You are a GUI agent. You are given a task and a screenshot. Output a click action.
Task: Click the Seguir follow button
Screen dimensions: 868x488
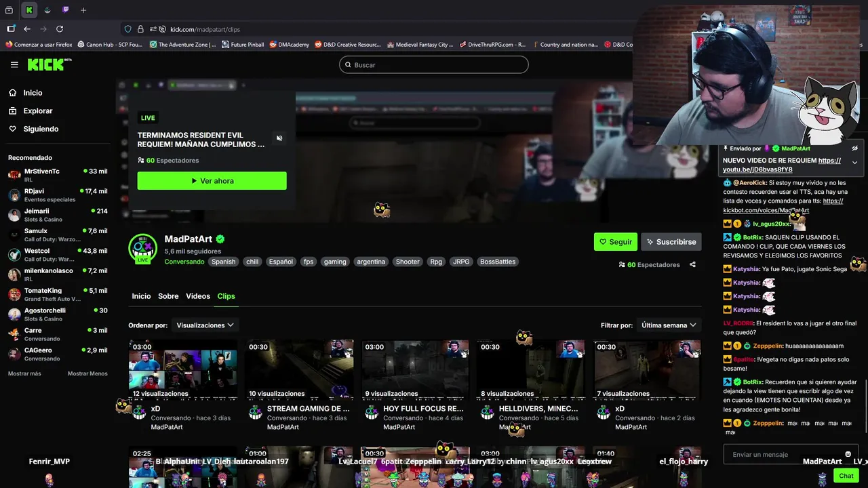(616, 242)
